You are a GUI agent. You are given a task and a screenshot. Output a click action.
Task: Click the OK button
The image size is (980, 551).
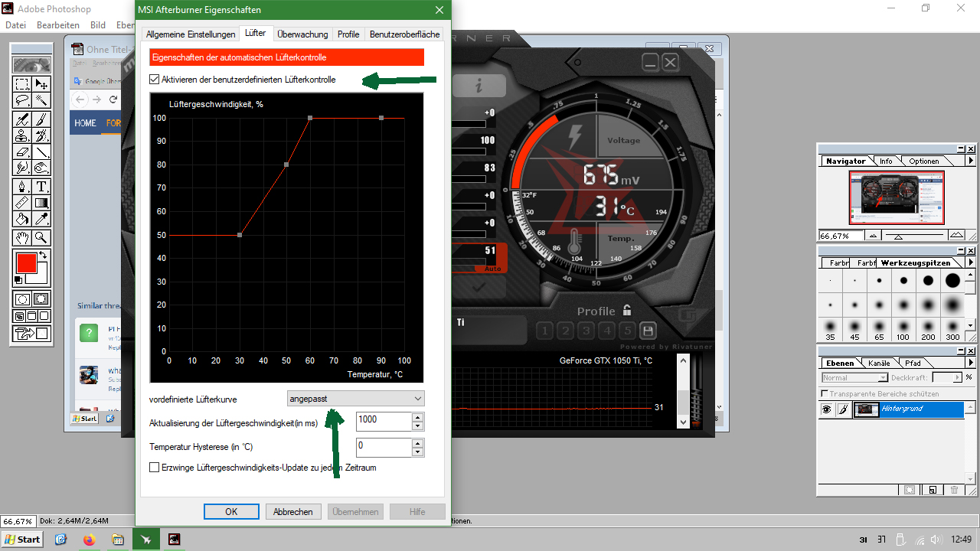coord(231,512)
